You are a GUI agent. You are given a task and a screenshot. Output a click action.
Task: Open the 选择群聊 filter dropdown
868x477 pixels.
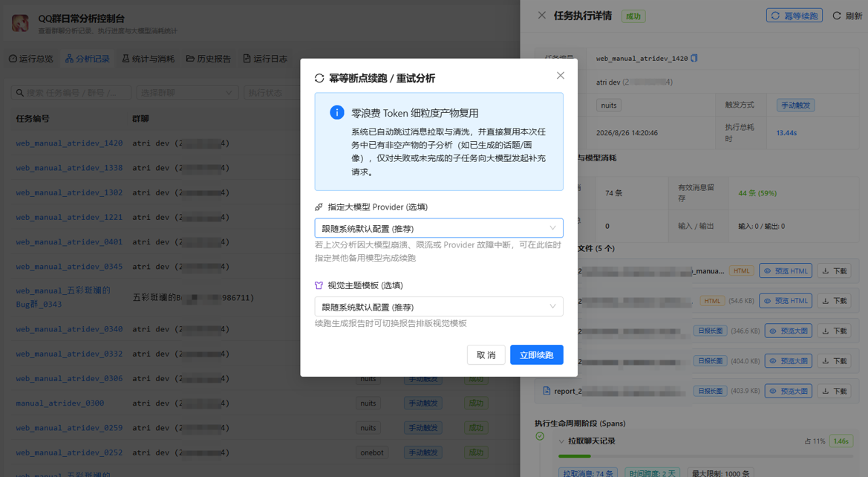[187, 93]
